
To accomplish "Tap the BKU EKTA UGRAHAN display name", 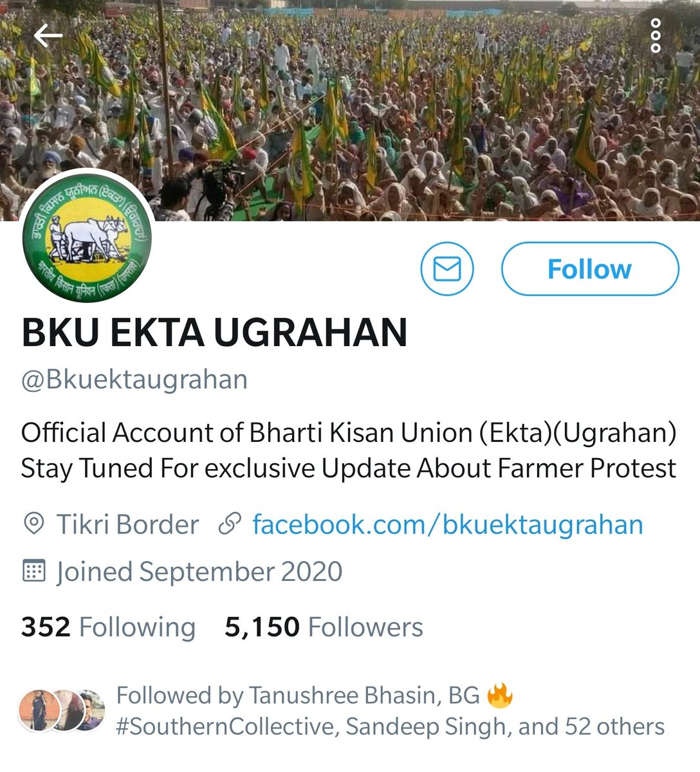I will [214, 333].
